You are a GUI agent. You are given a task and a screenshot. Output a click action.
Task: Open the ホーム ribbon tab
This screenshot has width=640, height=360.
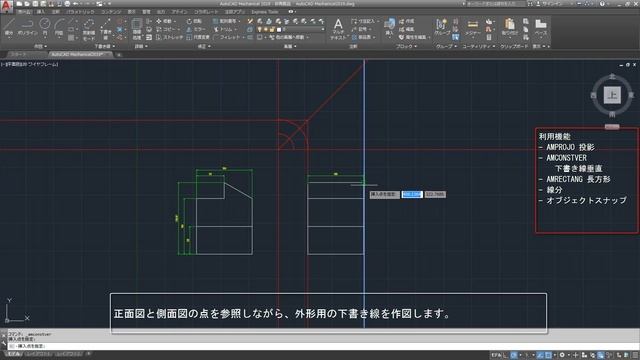click(24, 12)
